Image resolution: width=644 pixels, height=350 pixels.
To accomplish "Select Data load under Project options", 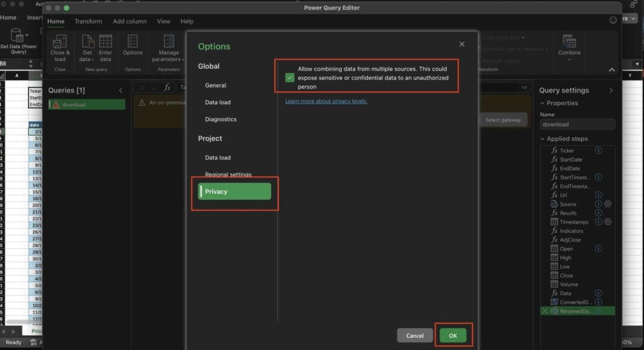I will click(x=218, y=158).
